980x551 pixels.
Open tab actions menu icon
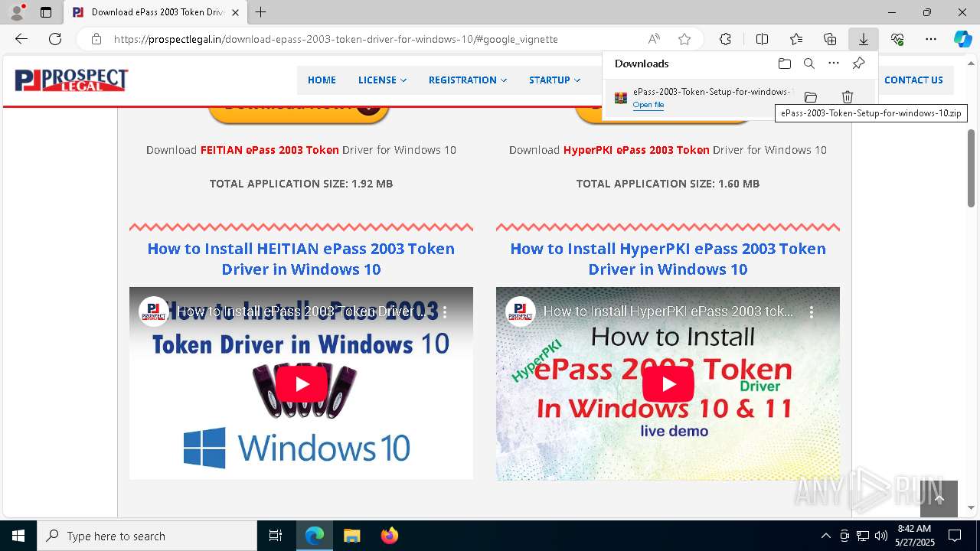click(46, 12)
